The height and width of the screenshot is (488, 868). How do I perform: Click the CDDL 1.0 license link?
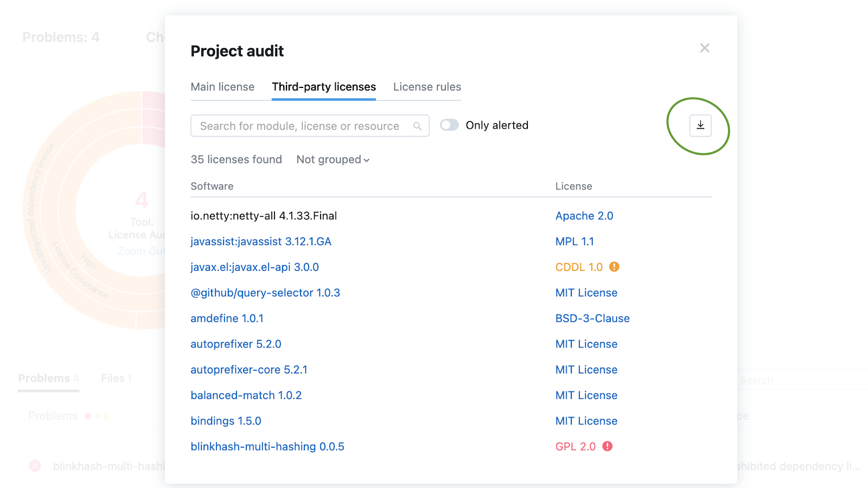pyautogui.click(x=579, y=267)
